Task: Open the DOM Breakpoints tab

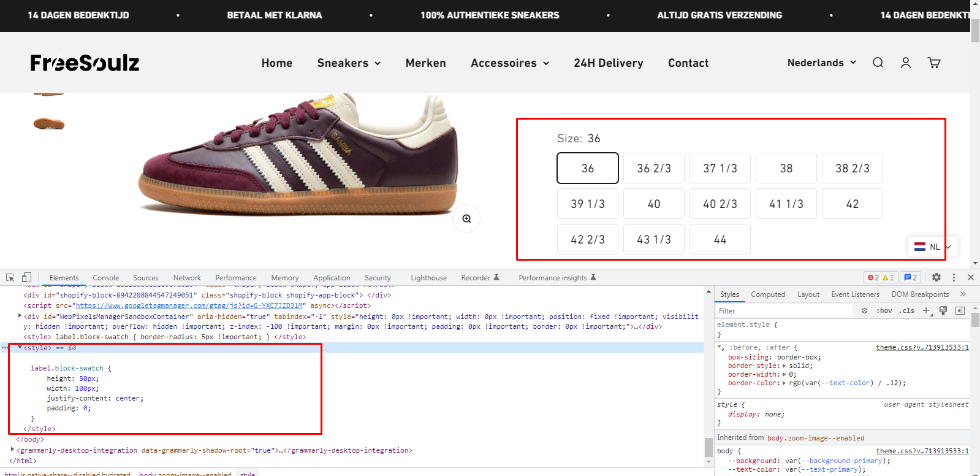Action: pyautogui.click(x=920, y=294)
